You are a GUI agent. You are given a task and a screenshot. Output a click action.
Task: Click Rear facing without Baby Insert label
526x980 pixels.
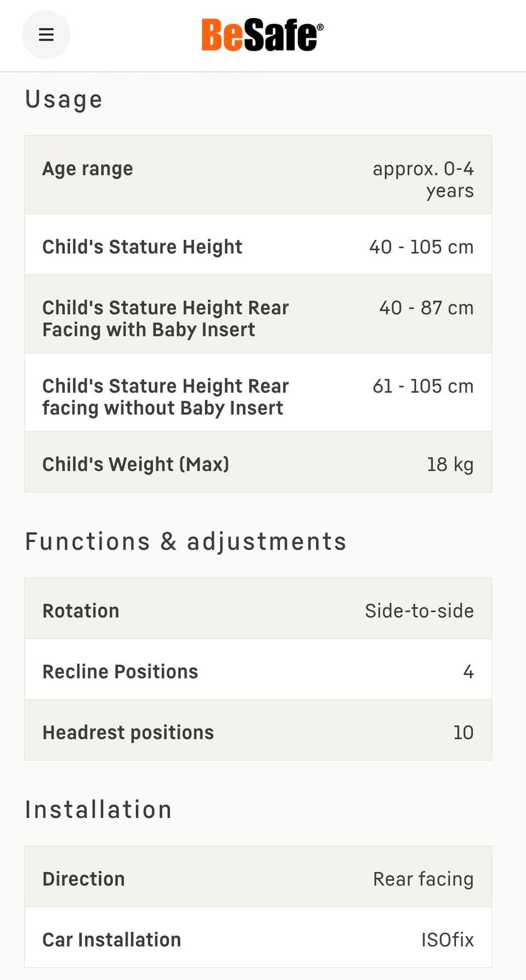point(165,397)
